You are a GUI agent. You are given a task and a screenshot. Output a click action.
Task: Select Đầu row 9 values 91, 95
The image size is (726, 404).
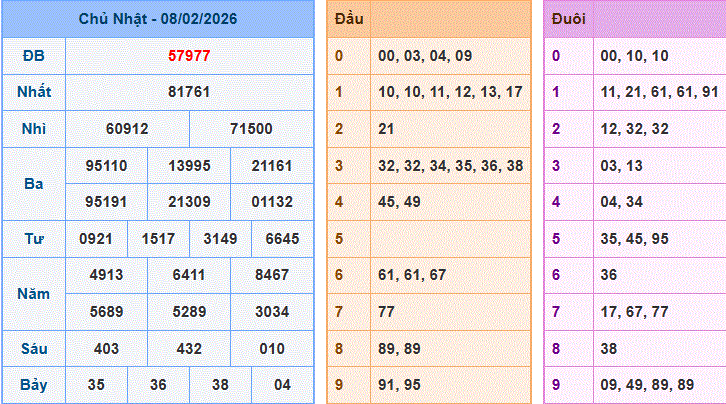click(x=399, y=385)
